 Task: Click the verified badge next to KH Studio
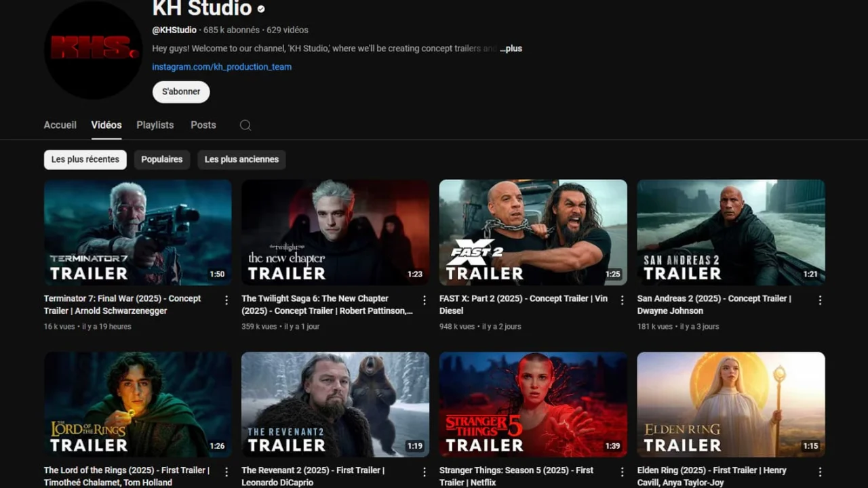coord(260,9)
